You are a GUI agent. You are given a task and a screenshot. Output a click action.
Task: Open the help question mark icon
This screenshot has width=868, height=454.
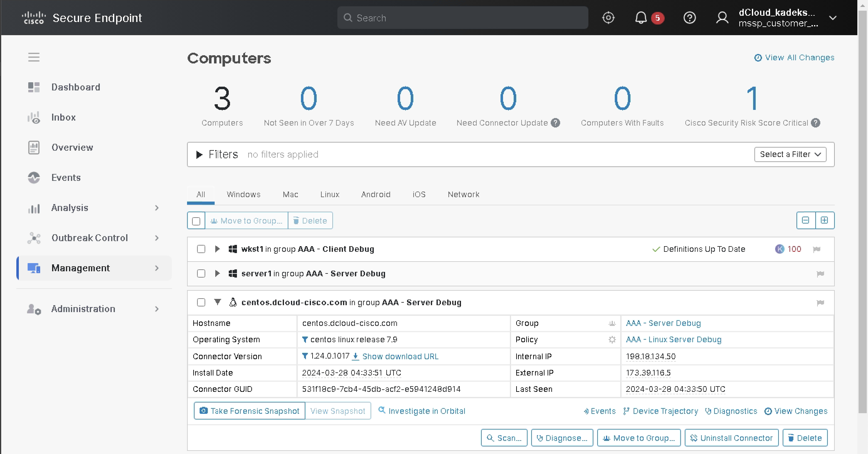coord(689,18)
